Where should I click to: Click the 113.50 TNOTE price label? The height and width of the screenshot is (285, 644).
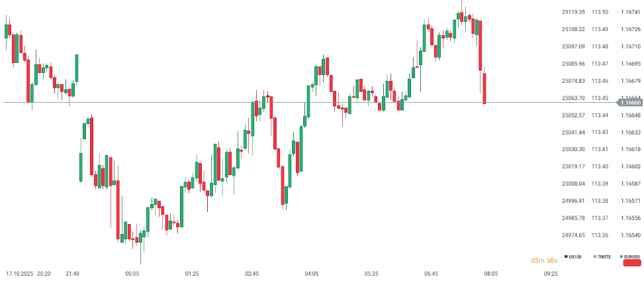pos(600,12)
